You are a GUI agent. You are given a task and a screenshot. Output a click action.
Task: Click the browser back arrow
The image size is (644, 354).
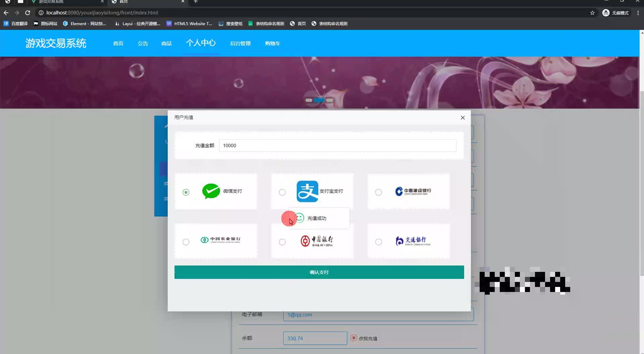[6, 13]
